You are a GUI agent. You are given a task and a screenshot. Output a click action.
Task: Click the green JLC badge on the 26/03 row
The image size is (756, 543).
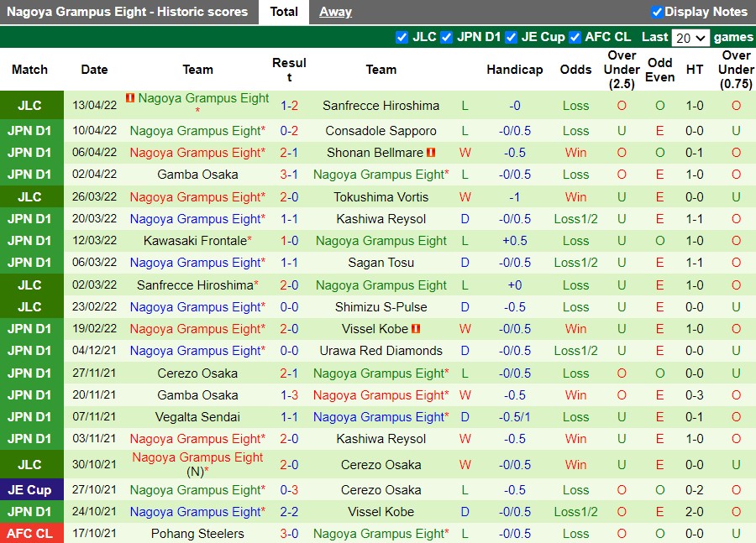(32, 196)
